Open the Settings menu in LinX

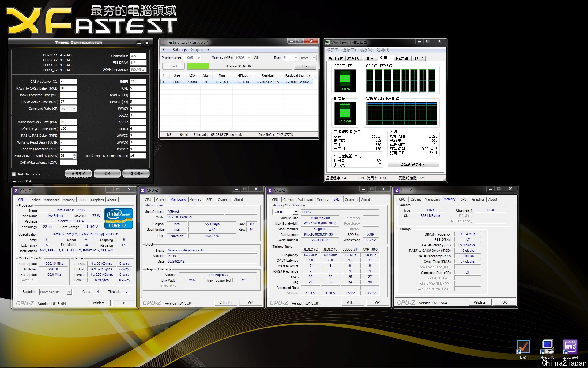tap(179, 50)
